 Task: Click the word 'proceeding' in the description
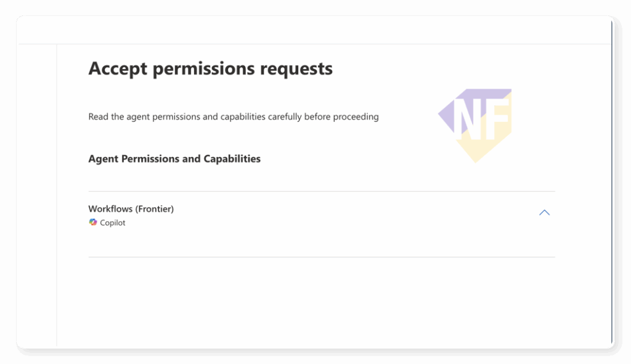click(x=356, y=116)
